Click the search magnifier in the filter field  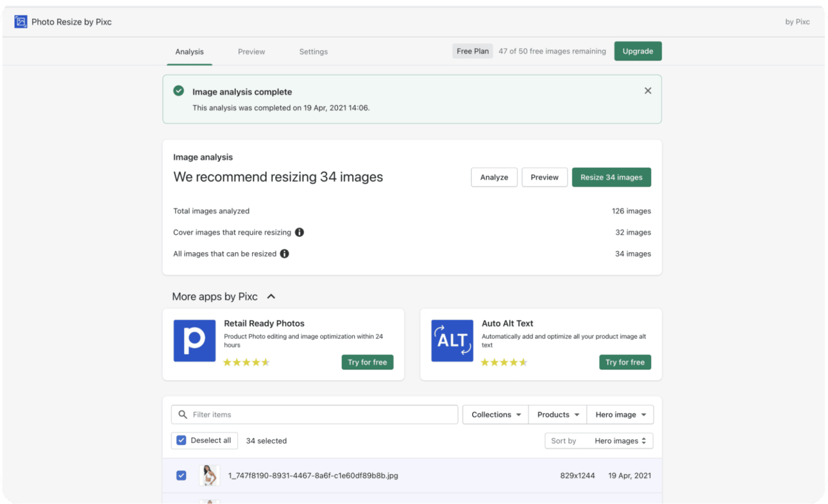[x=183, y=414]
